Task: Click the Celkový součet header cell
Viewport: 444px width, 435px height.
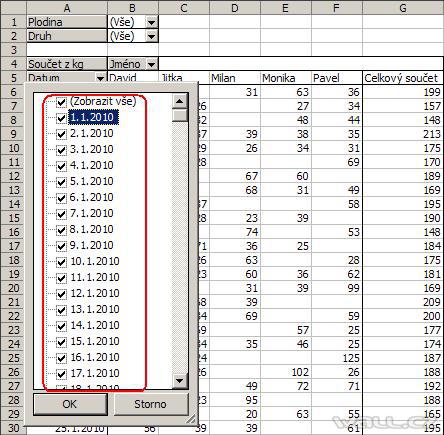Action: coord(403,78)
